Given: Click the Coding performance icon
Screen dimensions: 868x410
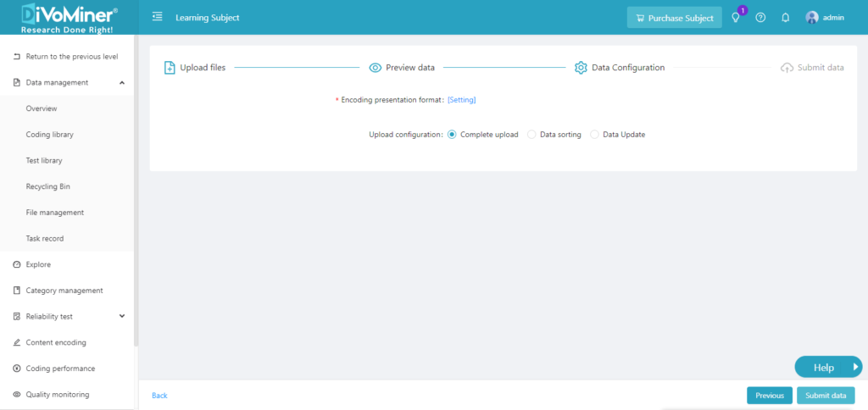Looking at the screenshot, I should point(17,368).
